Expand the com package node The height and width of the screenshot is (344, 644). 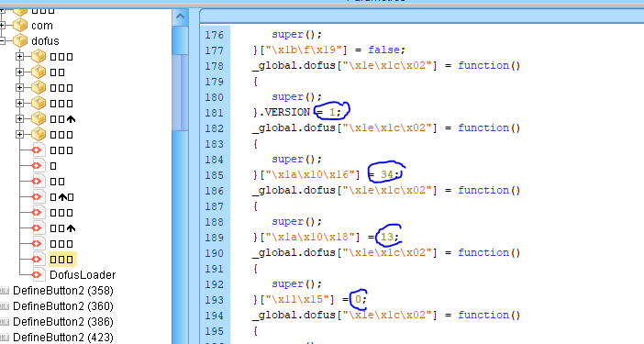click(x=2, y=26)
